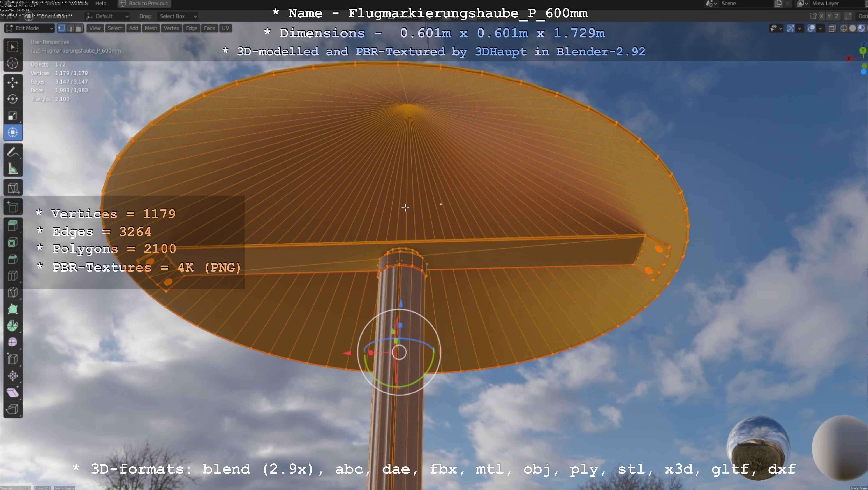This screenshot has width=868, height=490.
Task: Select the Rotate tool
Action: coord(13,99)
